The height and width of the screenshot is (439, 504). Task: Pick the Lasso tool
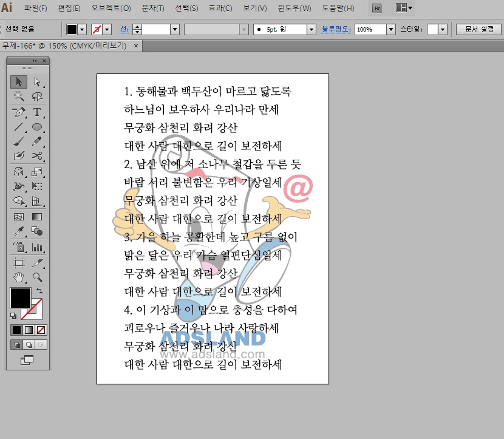(37, 96)
